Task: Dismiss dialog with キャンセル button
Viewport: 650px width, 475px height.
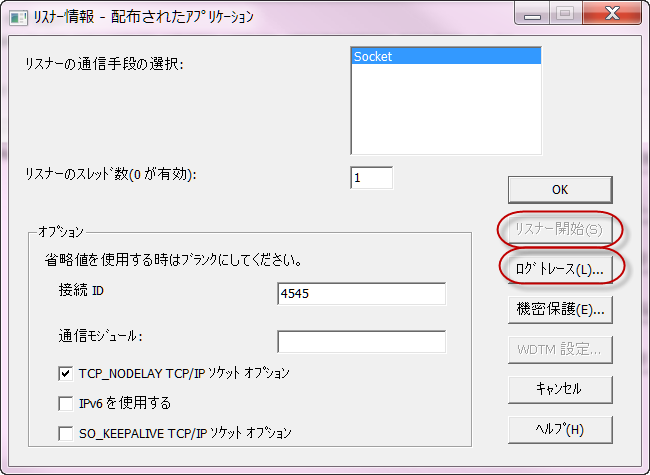Action: [560, 389]
